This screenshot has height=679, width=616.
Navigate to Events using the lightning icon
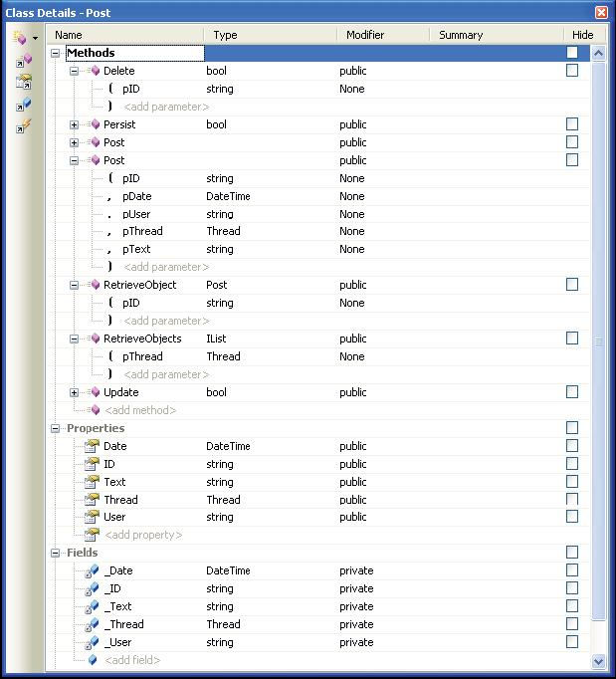(23, 126)
